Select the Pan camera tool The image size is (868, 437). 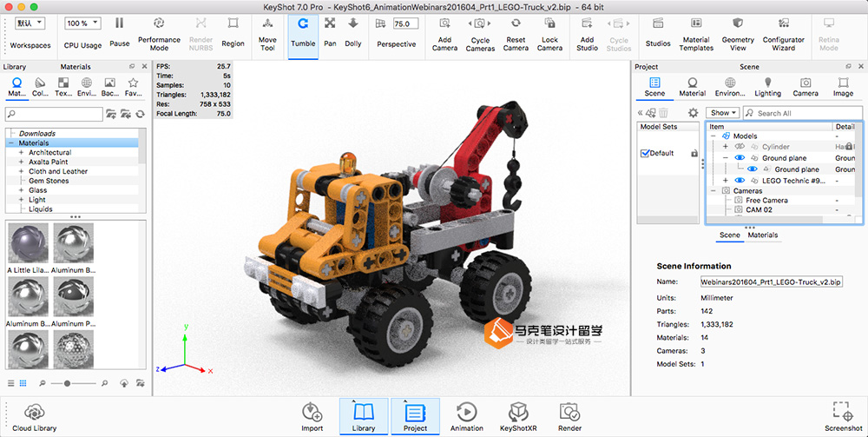point(330,31)
